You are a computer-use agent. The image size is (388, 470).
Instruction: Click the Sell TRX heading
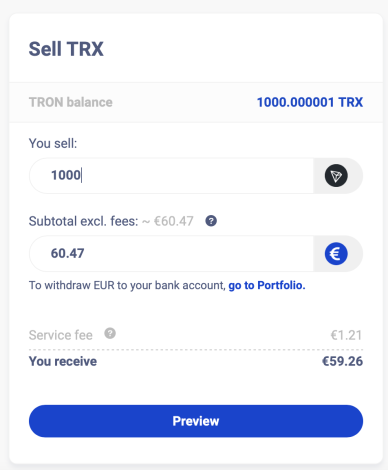click(x=66, y=49)
